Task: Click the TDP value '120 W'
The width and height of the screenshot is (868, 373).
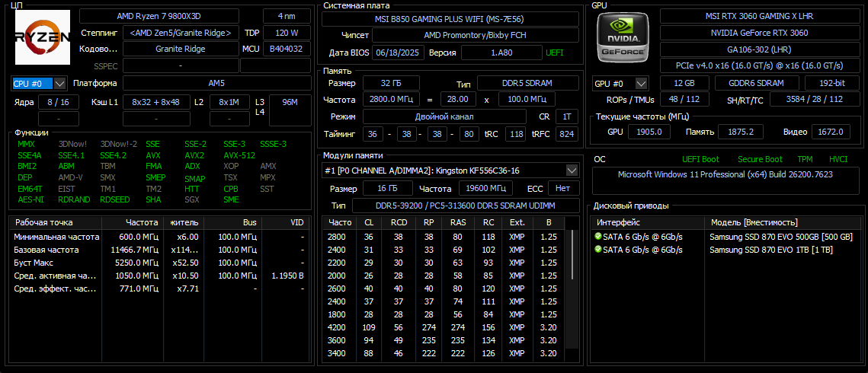Action: [x=287, y=33]
